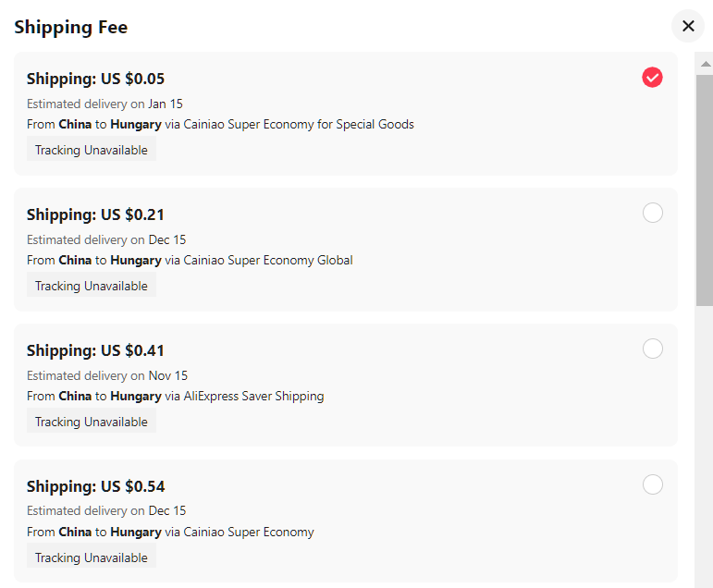Click the Cainiao Super Economy for Special Goods line
The width and height of the screenshot is (713, 588).
click(x=220, y=124)
